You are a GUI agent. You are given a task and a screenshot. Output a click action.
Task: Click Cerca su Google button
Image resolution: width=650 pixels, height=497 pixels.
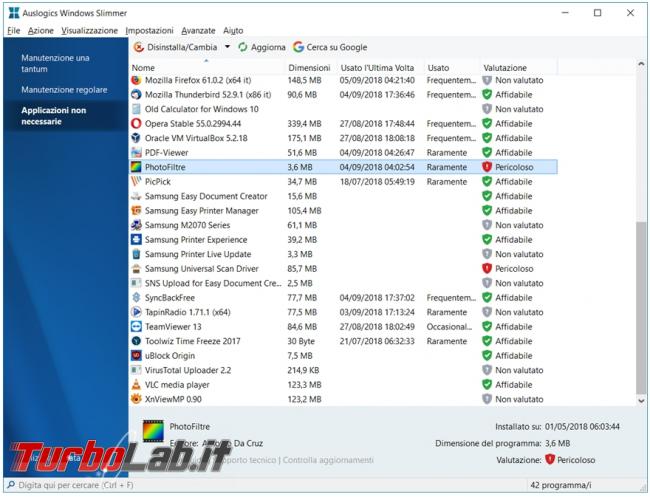(330, 47)
